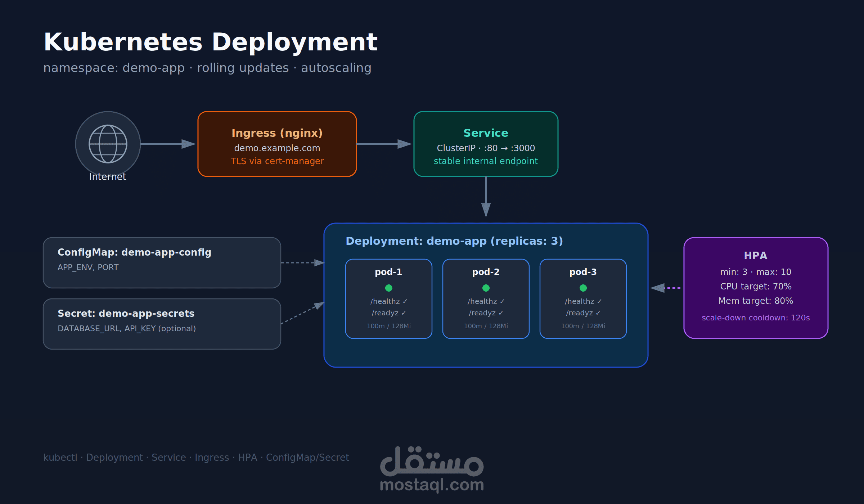Image resolution: width=864 pixels, height=504 pixels.
Task: Click CPU target: 70% text
Action: pyautogui.click(x=756, y=286)
